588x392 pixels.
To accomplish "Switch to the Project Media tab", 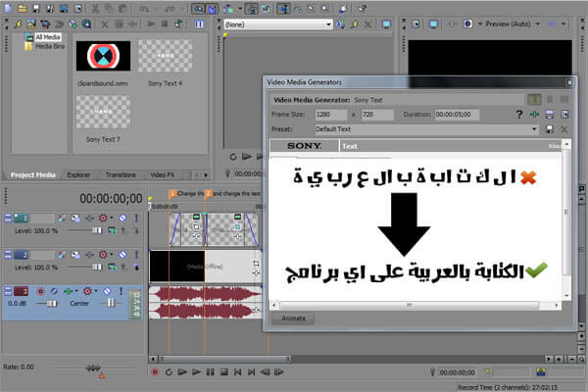I will [x=33, y=174].
